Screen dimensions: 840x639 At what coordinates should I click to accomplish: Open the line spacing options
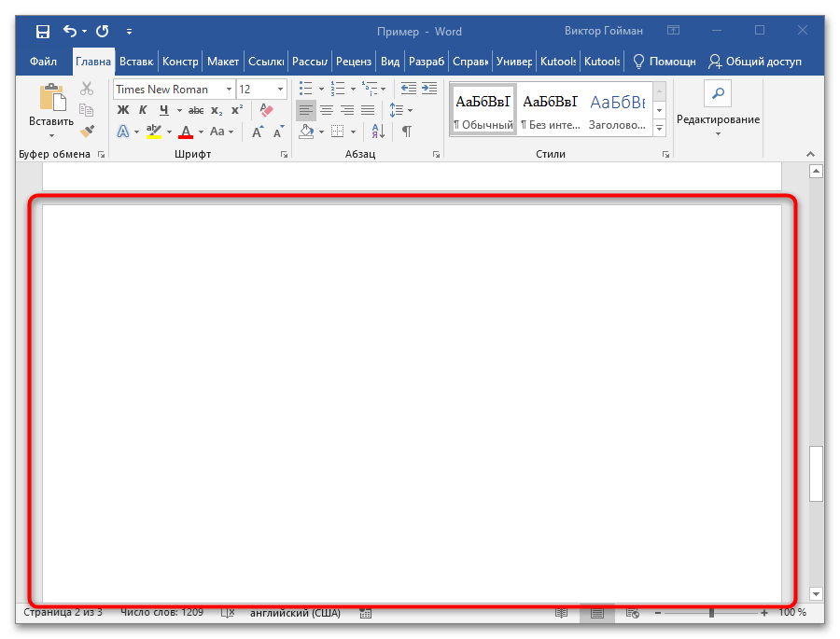(400, 110)
